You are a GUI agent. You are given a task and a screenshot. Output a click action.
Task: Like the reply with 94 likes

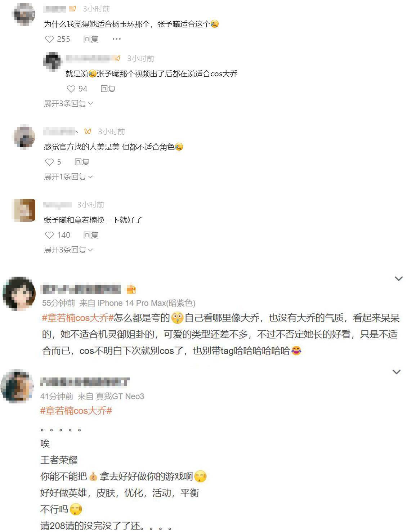pos(71,89)
